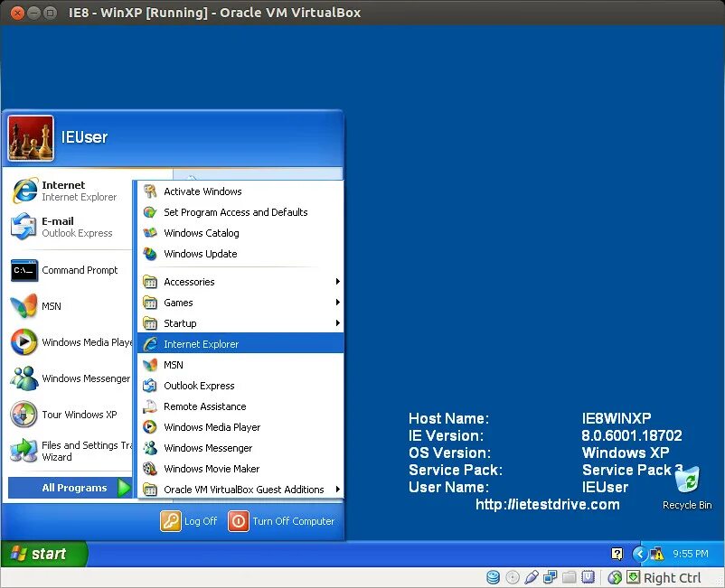Image resolution: width=725 pixels, height=588 pixels.
Task: Launch Command Prompt icon
Action: click(x=24, y=270)
